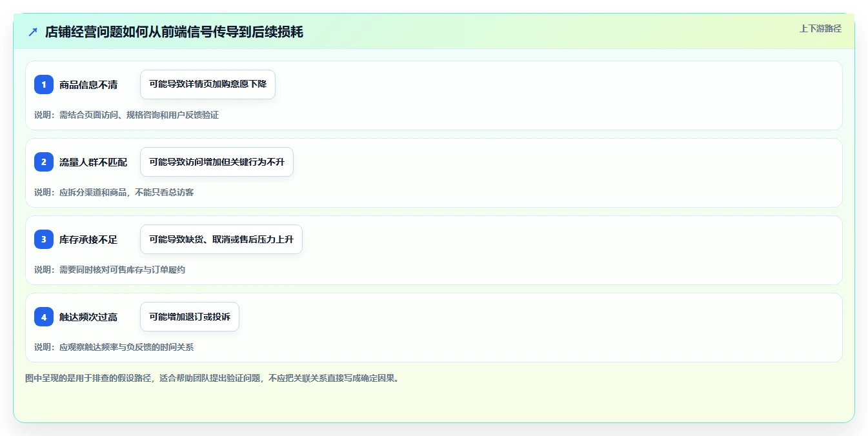Click the 上下游路径 label in the header
868x436 pixels.
(x=820, y=28)
